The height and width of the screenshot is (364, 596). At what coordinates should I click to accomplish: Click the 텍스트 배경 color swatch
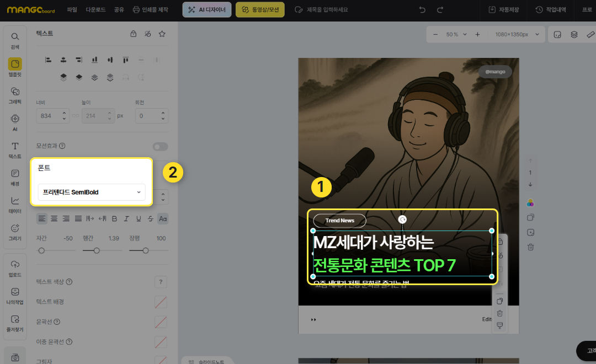[x=161, y=302]
